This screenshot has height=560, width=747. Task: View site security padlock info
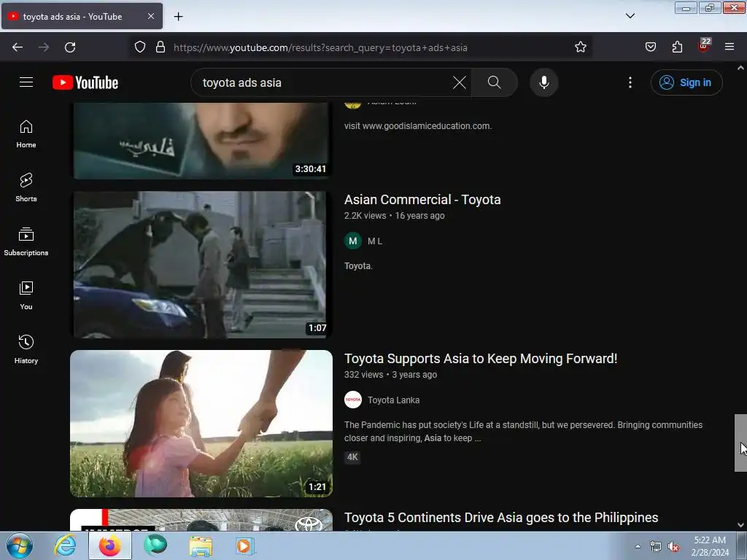160,47
